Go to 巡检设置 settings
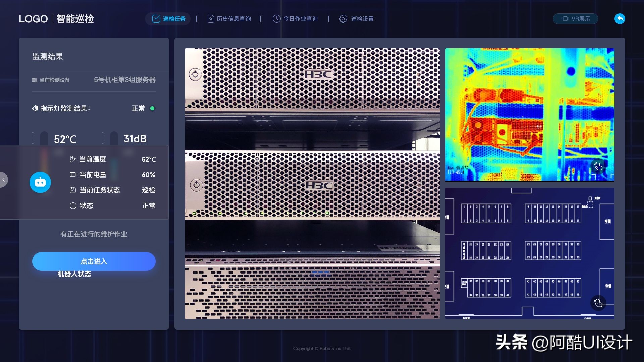Screen dimensions: 644x362 (357, 19)
